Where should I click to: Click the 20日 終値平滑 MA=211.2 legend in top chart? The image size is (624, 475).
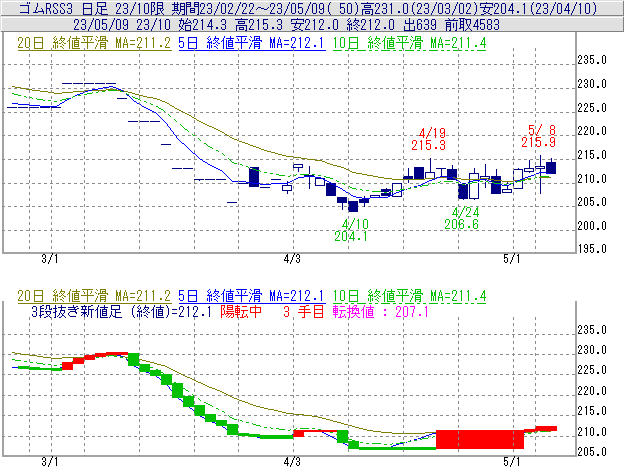point(94,43)
